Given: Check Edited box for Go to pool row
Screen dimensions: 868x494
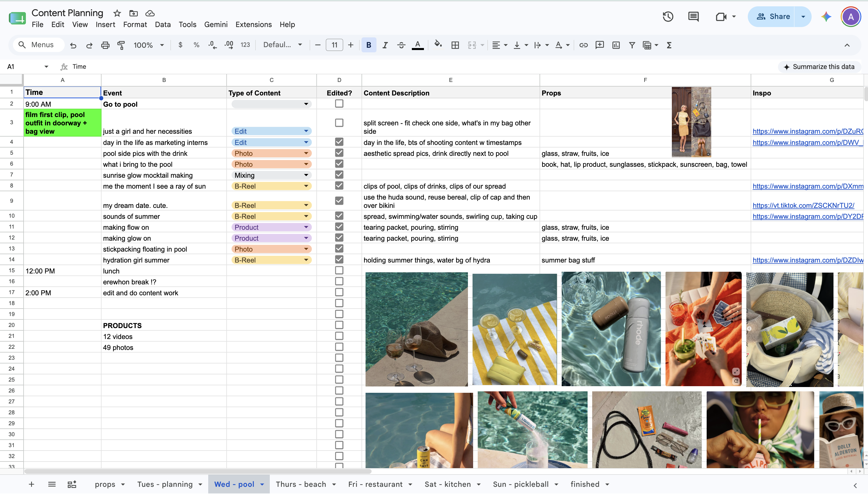Looking at the screenshot, I should pos(339,104).
